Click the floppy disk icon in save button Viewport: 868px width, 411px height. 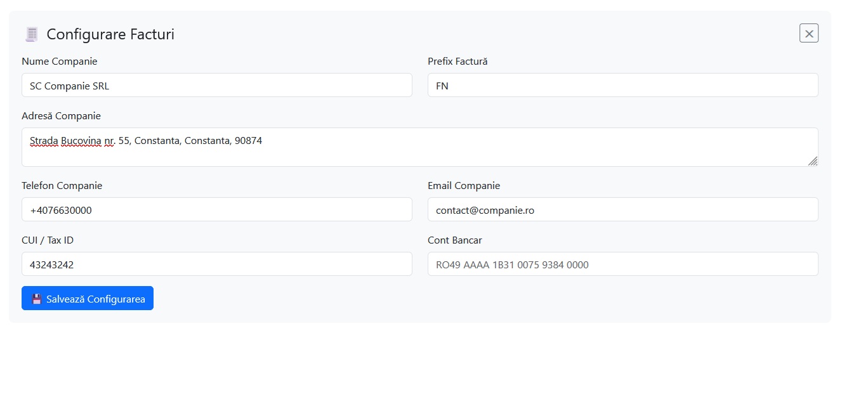point(37,299)
